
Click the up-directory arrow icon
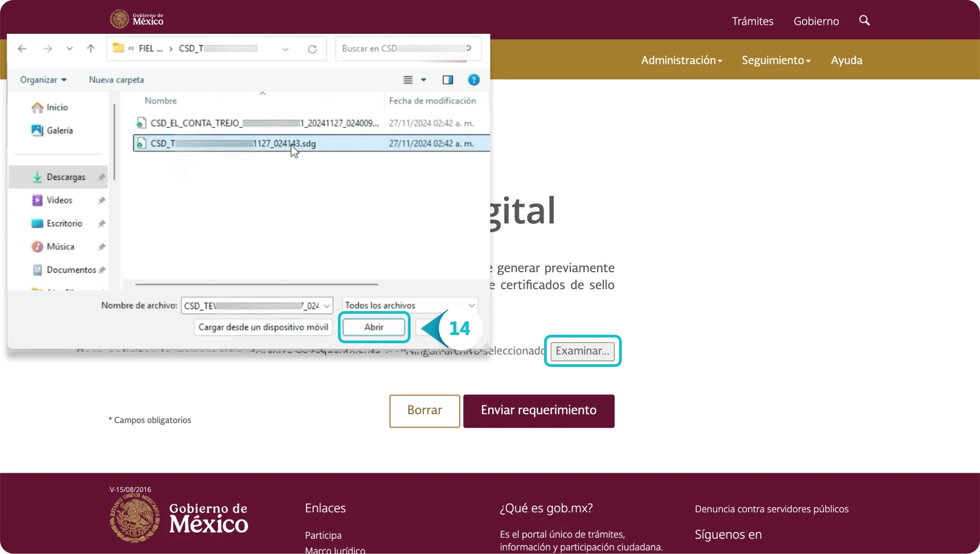(91, 49)
